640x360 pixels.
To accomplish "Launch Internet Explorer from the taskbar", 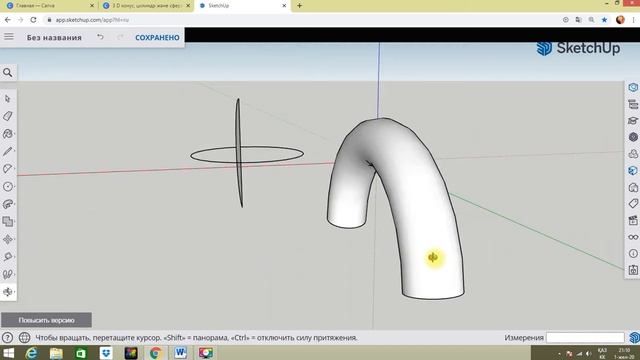I will click(x=32, y=353).
